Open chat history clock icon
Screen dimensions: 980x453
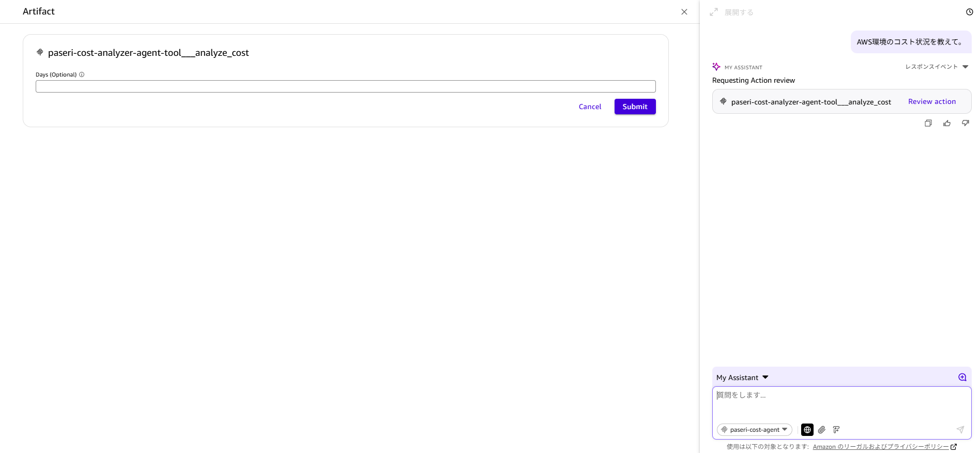969,12
